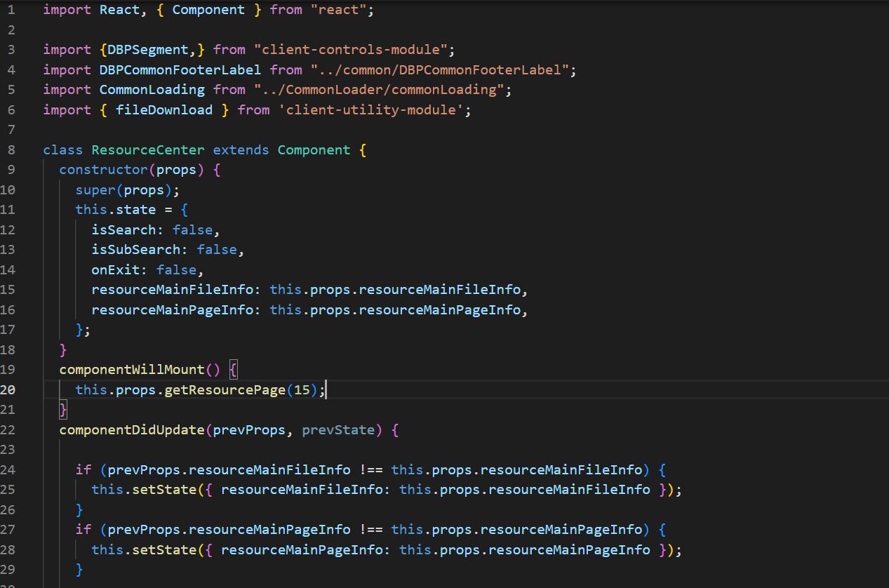Click the "client-controls-module" string

[350, 50]
